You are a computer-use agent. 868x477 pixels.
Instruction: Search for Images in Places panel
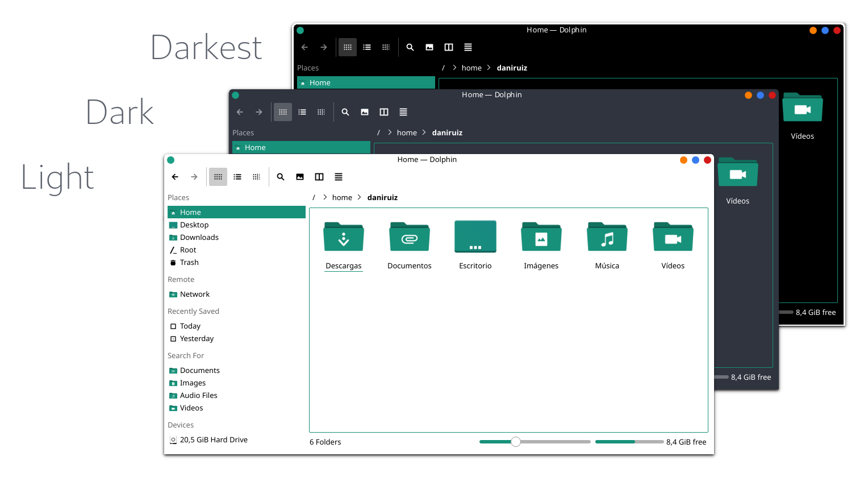click(236, 383)
